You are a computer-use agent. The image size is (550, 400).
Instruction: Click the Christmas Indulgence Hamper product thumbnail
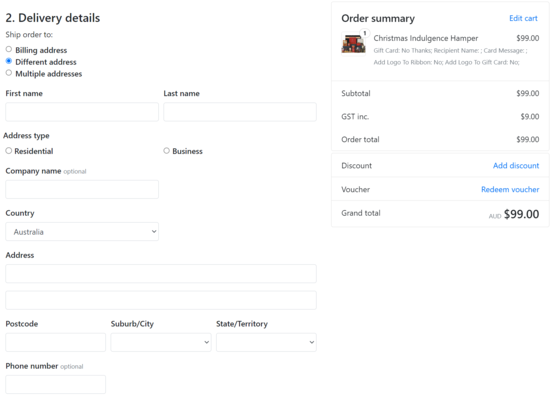tap(354, 44)
